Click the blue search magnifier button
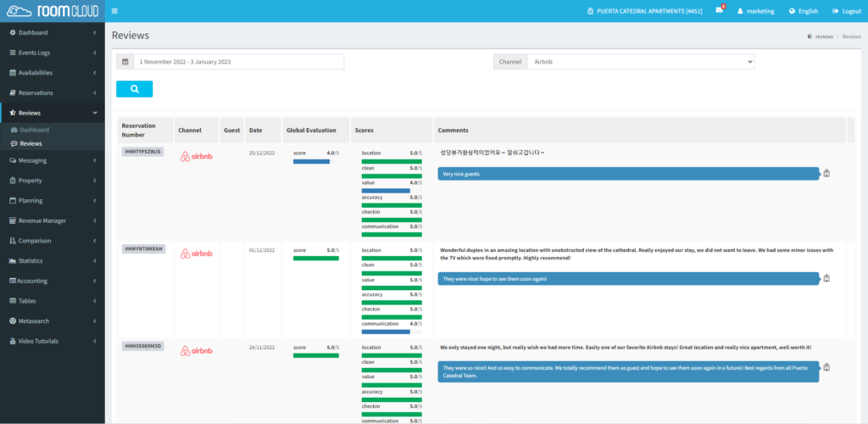868x424 pixels. coord(134,89)
